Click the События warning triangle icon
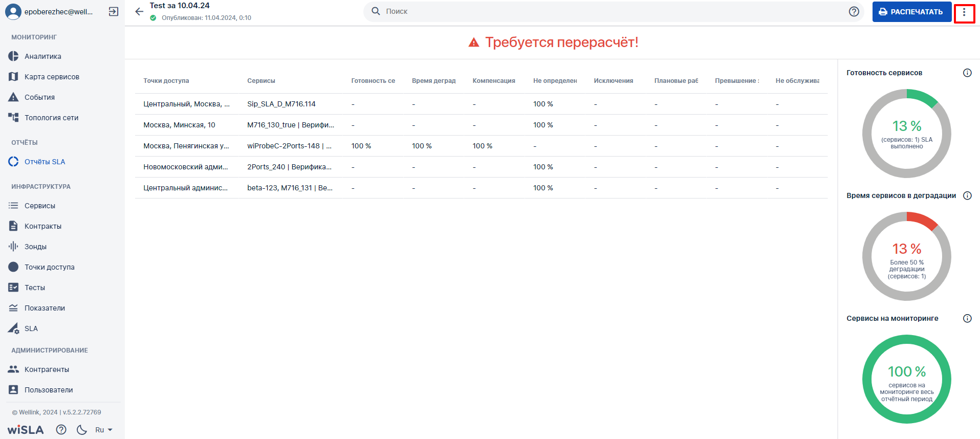980x439 pixels. pyautogui.click(x=13, y=97)
